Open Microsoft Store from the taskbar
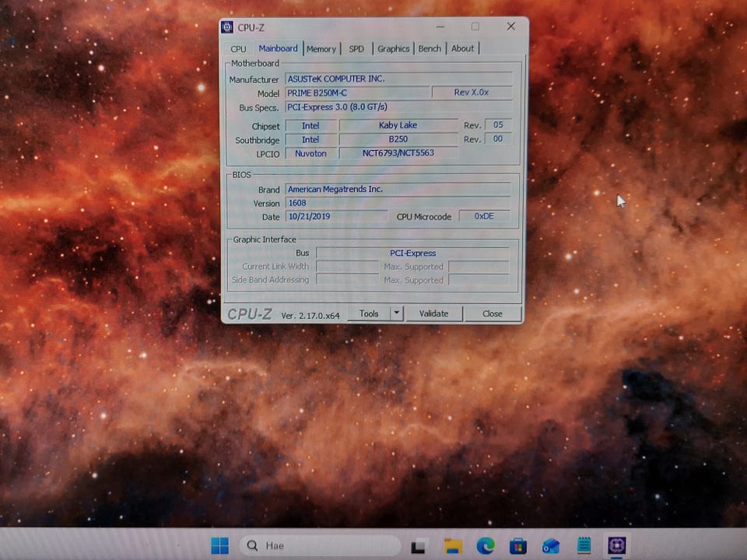747x560 pixels. pyautogui.click(x=518, y=546)
